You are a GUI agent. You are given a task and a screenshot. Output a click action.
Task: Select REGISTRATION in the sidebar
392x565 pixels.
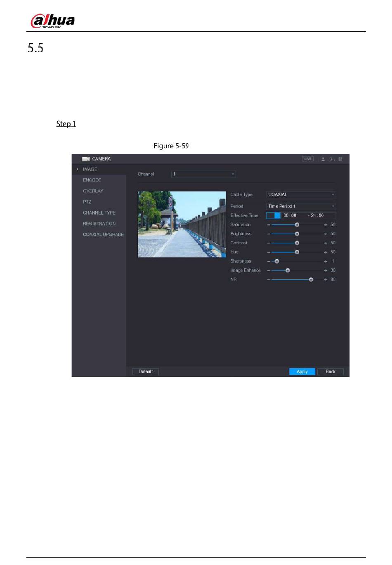(x=99, y=224)
